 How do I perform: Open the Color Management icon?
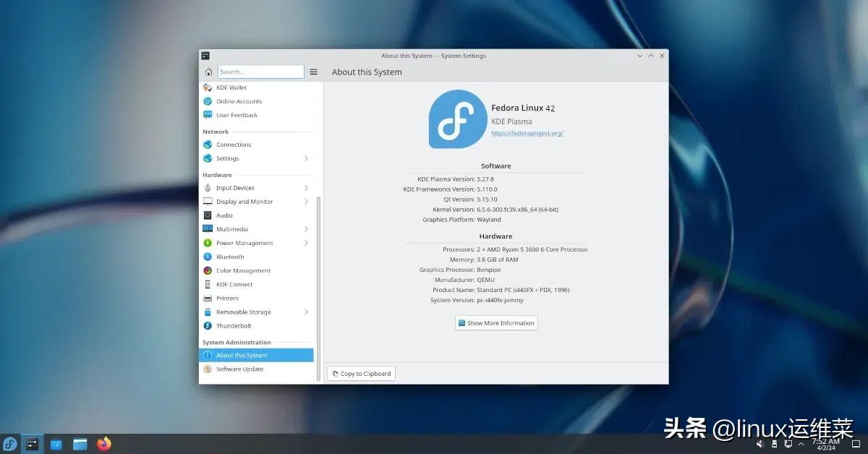(208, 271)
